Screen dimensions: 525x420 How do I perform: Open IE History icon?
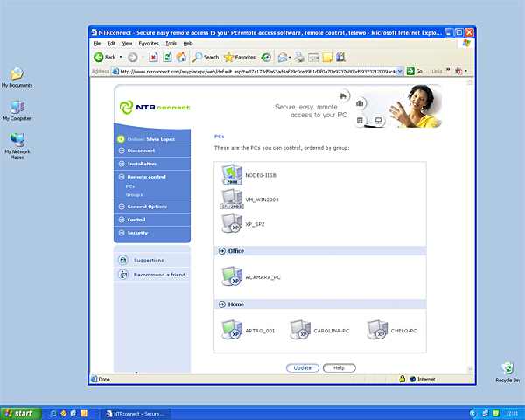[266, 58]
